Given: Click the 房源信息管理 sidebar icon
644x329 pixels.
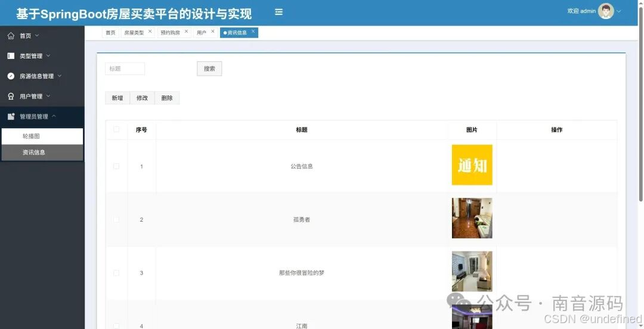Looking at the screenshot, I should point(11,76).
